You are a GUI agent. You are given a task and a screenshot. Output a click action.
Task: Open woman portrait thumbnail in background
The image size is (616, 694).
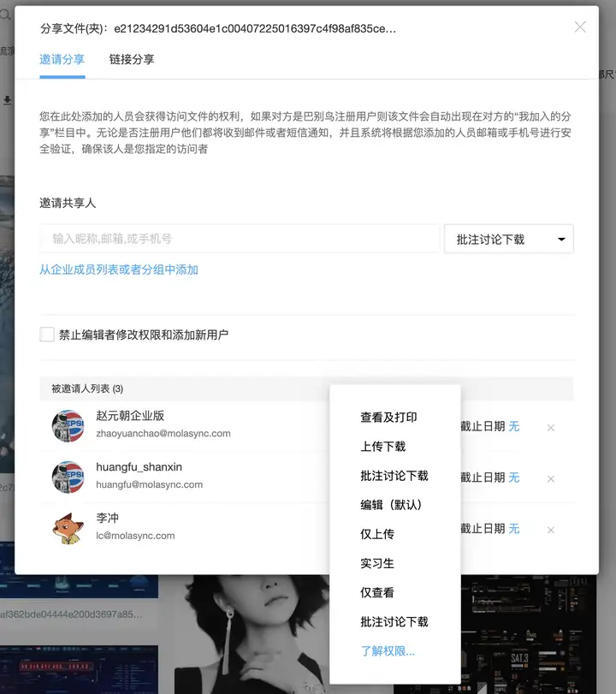252,634
